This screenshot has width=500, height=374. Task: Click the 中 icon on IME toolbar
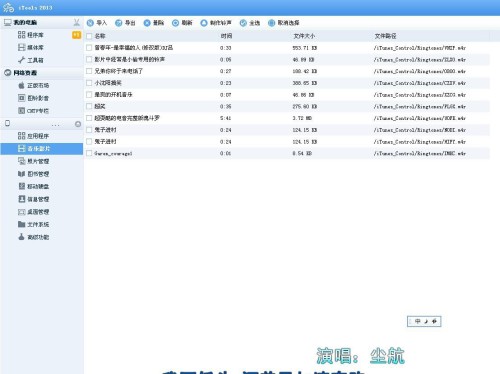[x=418, y=321]
